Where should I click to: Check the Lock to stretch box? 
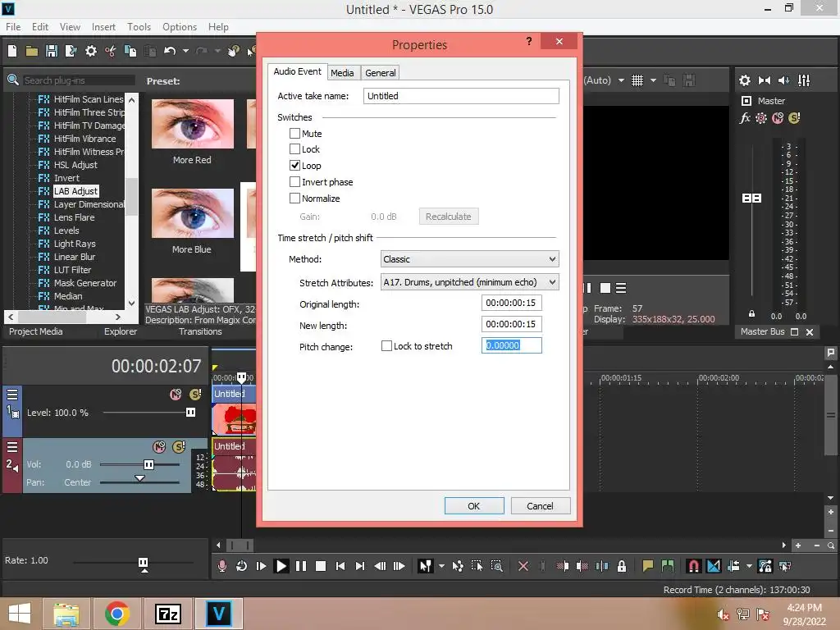tap(386, 346)
